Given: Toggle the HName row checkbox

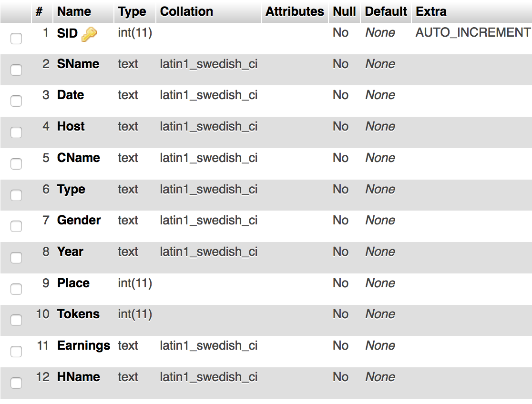Looking at the screenshot, I should click(x=16, y=383).
